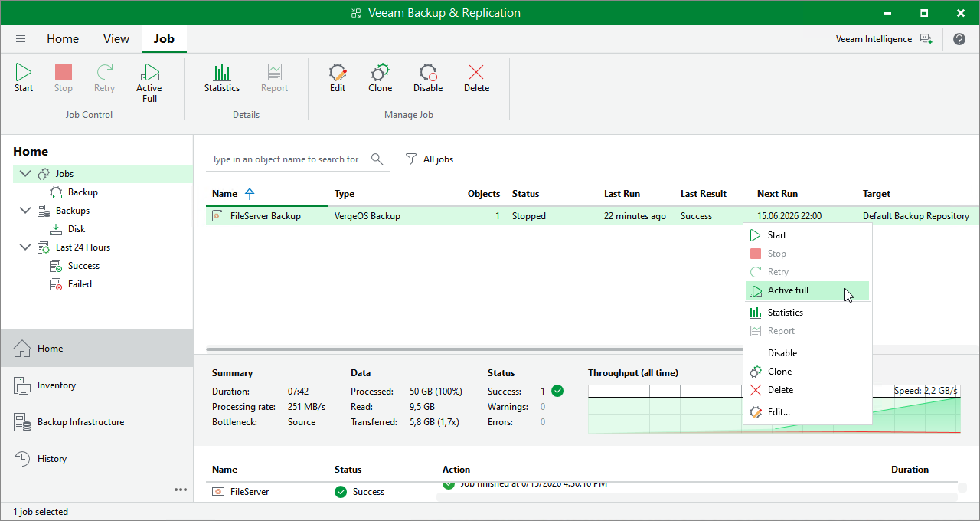Click the Action column header
The width and height of the screenshot is (980, 521).
tap(456, 470)
